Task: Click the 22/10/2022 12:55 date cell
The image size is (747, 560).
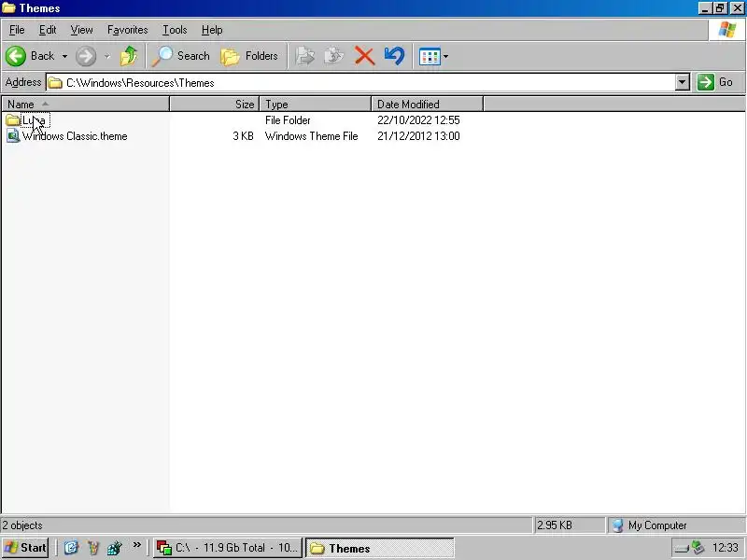Action: click(x=418, y=120)
